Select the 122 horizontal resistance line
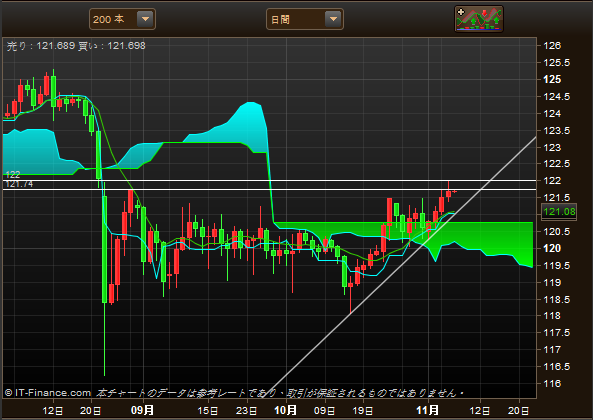The image size is (593, 420). (269, 180)
